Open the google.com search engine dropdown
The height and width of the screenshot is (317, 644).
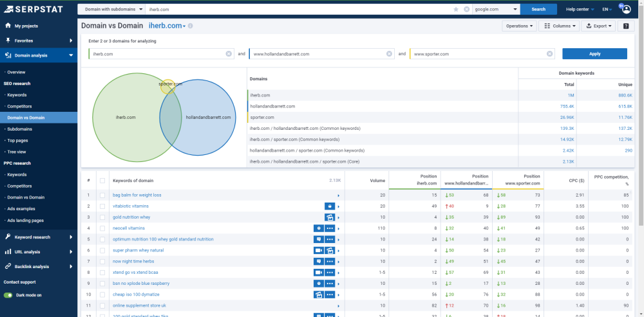click(x=496, y=9)
